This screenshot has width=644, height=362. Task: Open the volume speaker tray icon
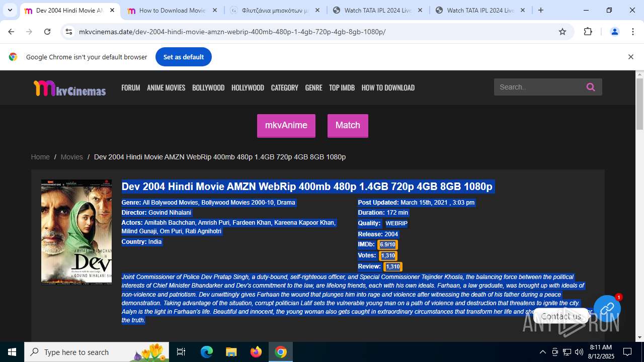[x=579, y=352]
